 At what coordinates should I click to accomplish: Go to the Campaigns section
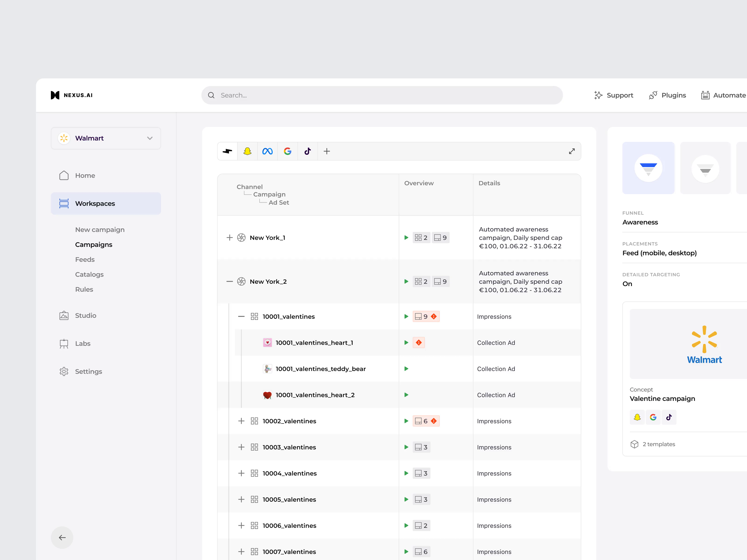click(x=94, y=244)
